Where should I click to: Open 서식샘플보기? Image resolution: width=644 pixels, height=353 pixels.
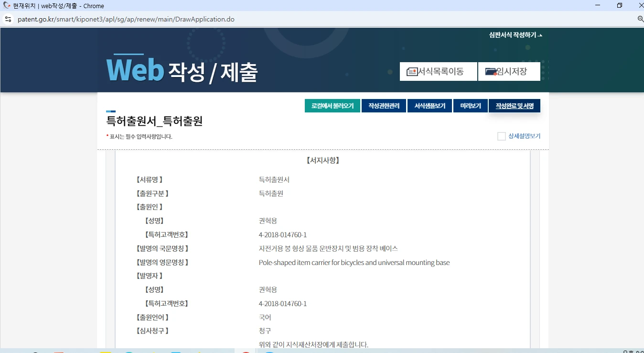pyautogui.click(x=429, y=106)
